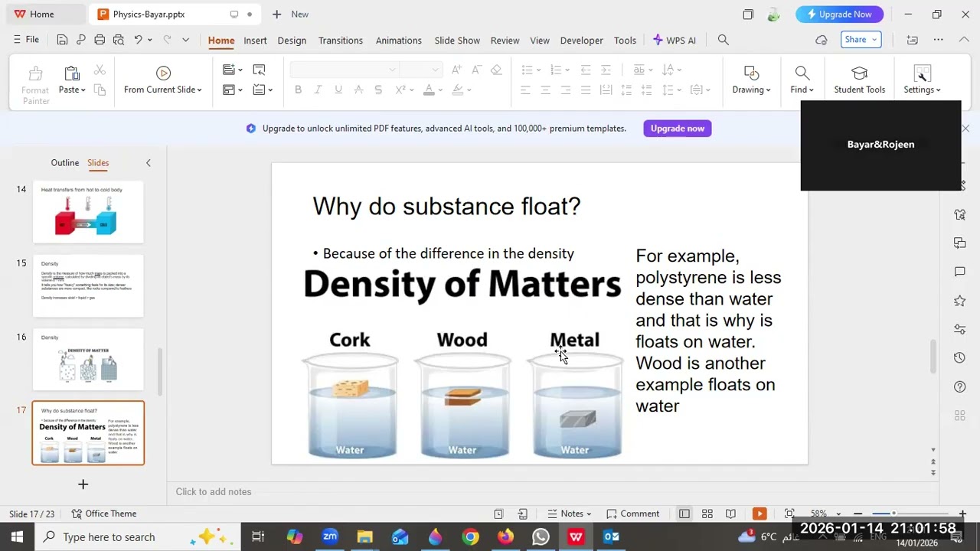Expand the Settings dropdown

pyautogui.click(x=938, y=90)
